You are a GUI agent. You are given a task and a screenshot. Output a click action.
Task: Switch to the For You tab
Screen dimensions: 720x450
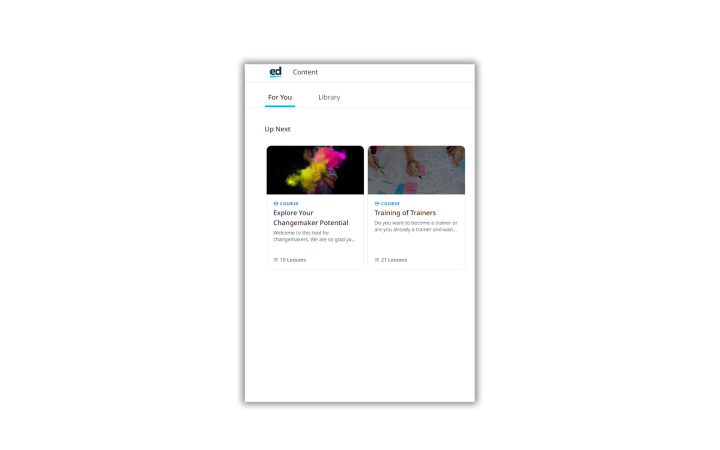click(x=280, y=97)
